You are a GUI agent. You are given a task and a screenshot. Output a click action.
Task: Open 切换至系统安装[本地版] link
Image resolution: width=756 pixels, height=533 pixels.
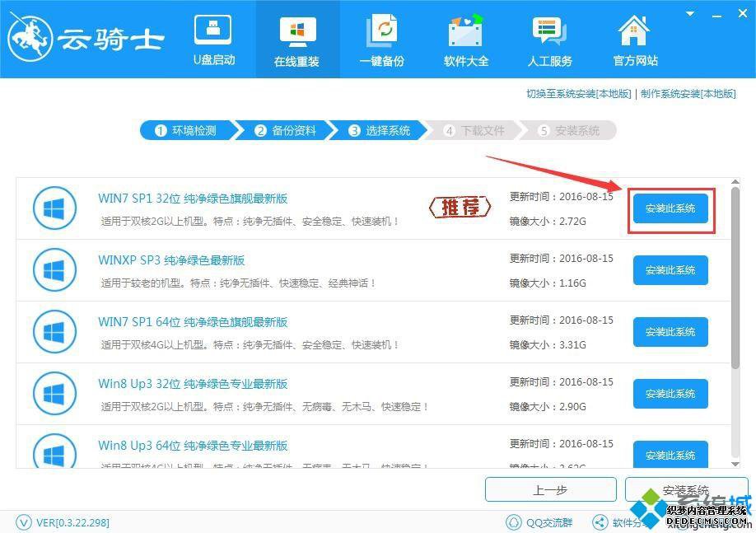(579, 94)
